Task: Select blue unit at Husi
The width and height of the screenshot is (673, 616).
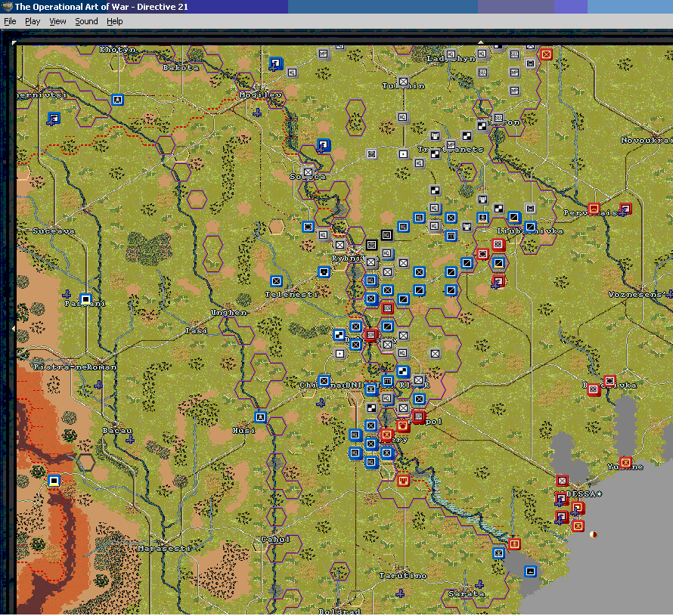Action: point(260,417)
